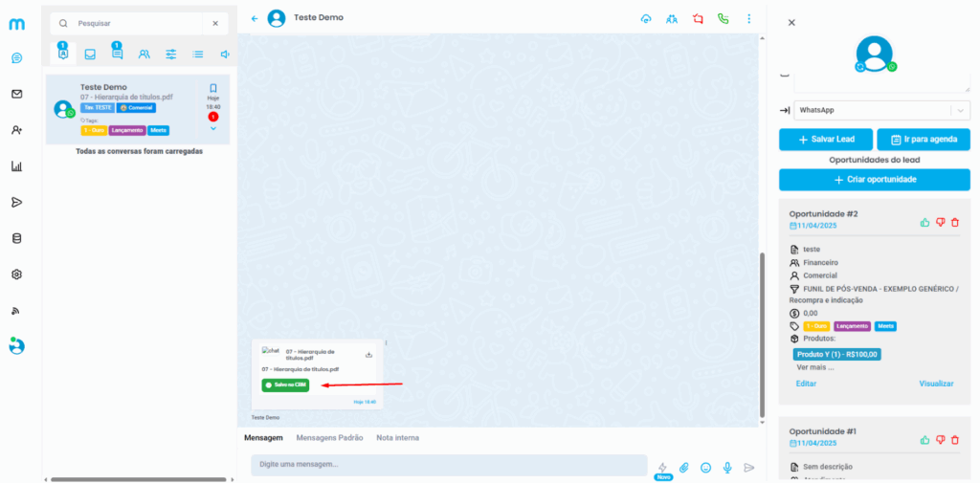
Task: Open the settings gear in sidebar
Action: 16,274
